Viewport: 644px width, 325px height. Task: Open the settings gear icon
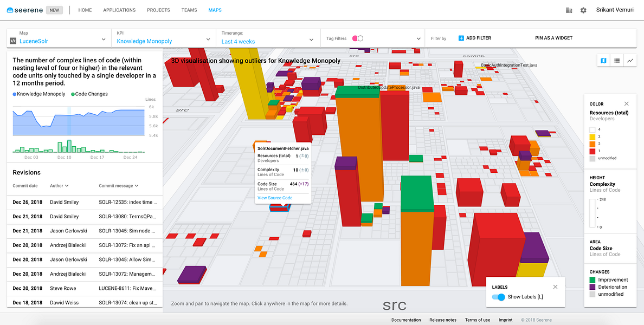tap(583, 10)
